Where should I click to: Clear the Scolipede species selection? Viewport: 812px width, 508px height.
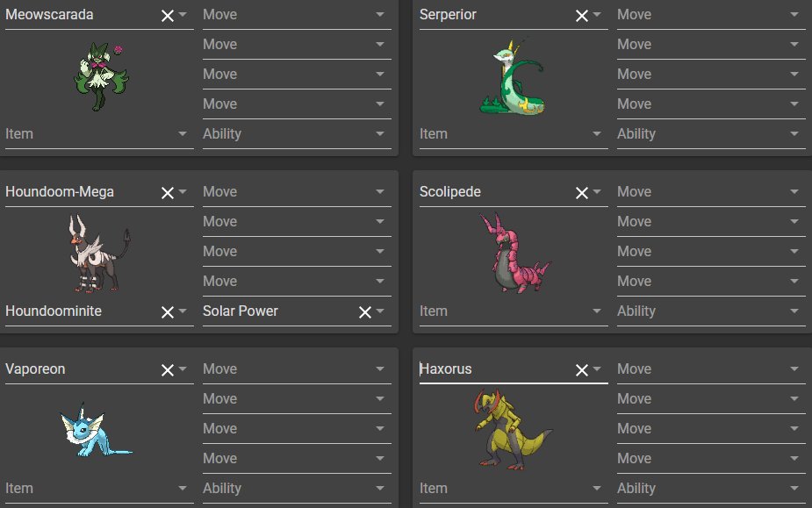click(581, 193)
